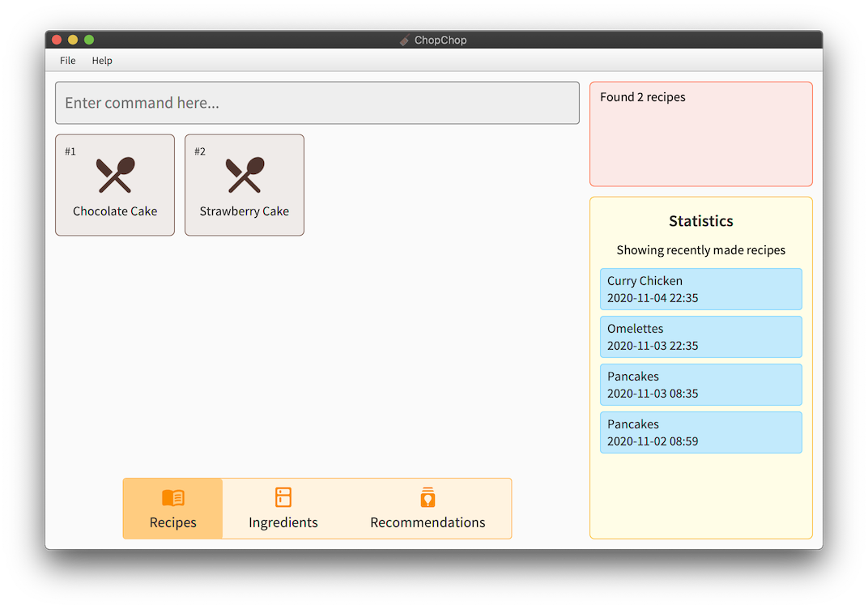Select Pancakes entry dated 2020-11-02 08:59
The height and width of the screenshot is (609, 868).
point(701,432)
